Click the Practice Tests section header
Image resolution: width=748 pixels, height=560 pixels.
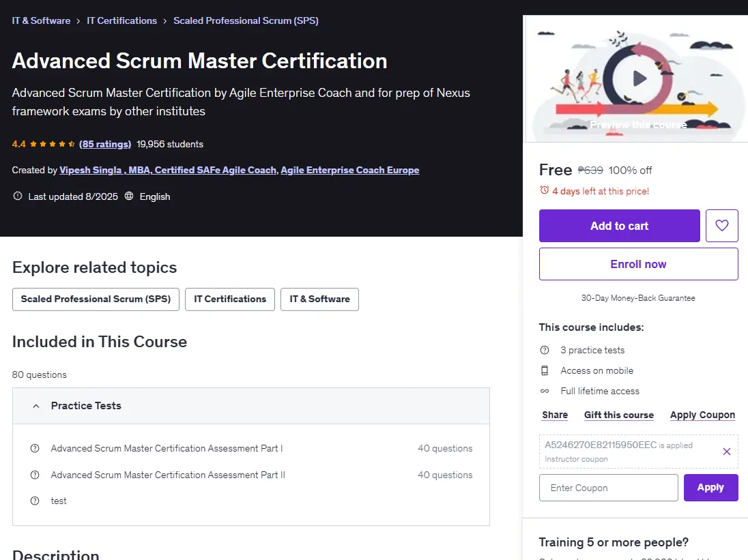point(251,406)
